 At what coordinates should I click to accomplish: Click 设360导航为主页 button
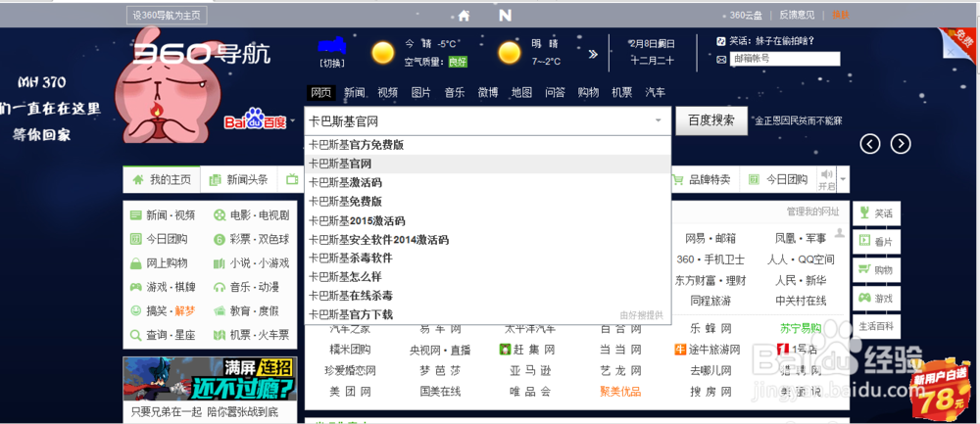point(167,16)
